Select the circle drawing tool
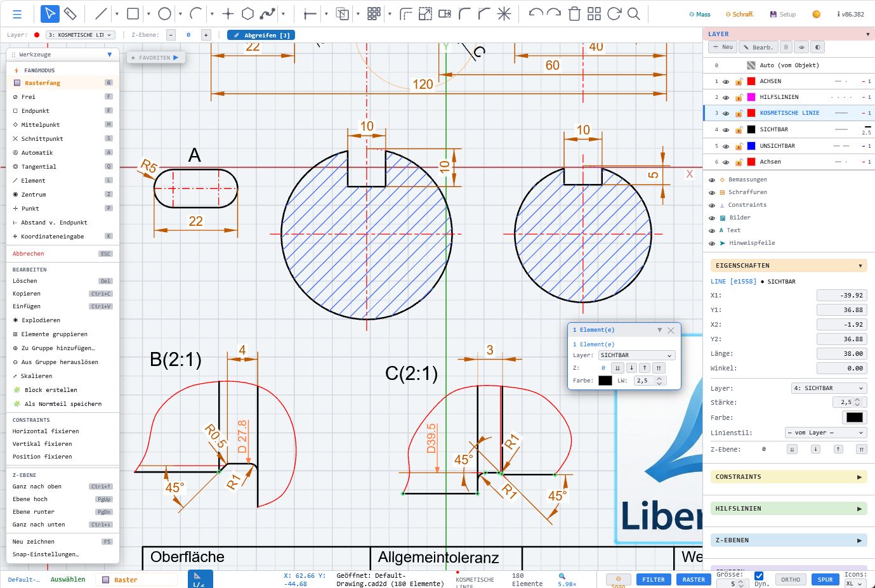Viewport: 875px width, 588px height. [x=164, y=14]
